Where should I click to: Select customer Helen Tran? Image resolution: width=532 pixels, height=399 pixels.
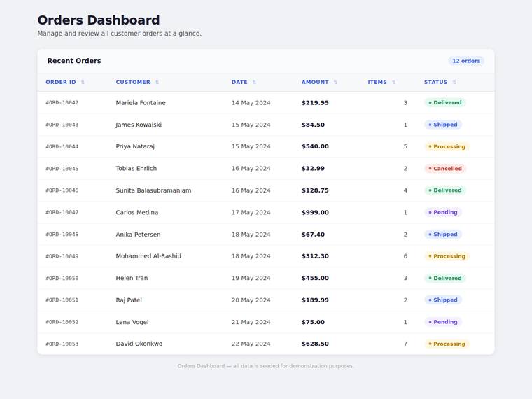pos(132,278)
